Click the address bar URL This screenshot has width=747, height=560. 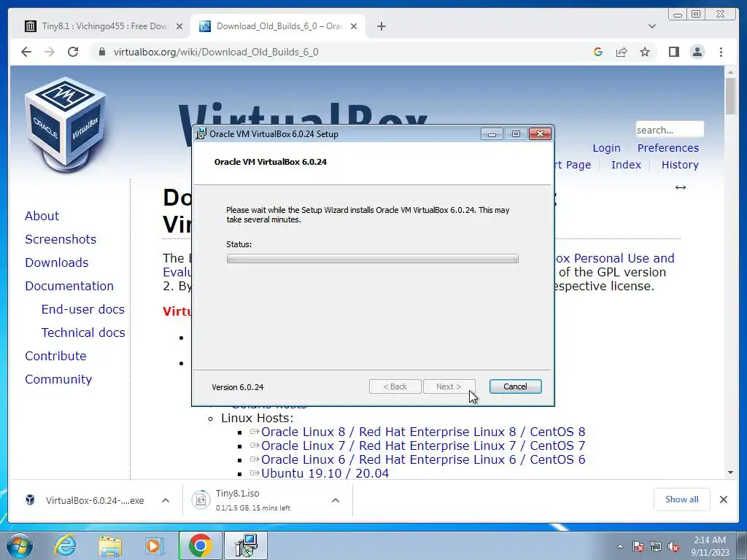coord(216,52)
